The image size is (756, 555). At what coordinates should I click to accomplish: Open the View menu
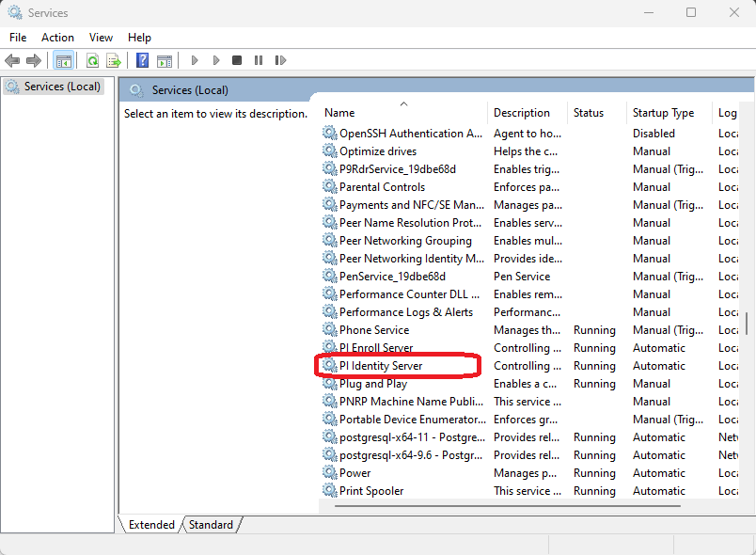pos(101,38)
